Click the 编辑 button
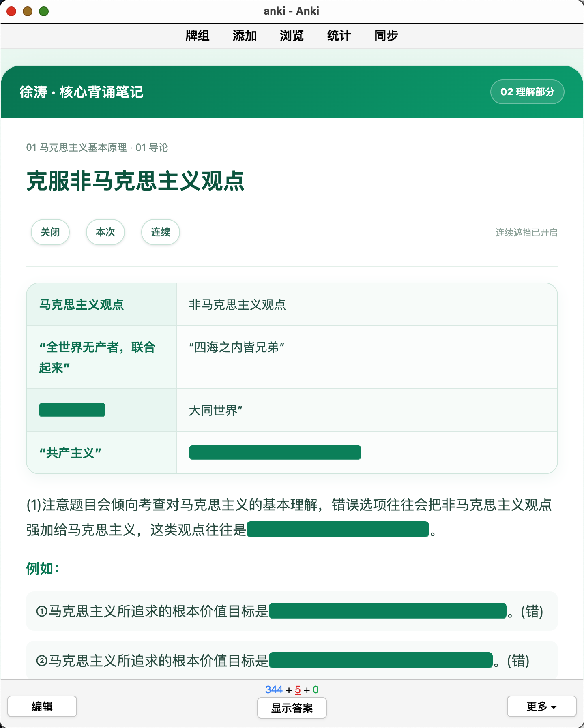The image size is (584, 728). (42, 706)
